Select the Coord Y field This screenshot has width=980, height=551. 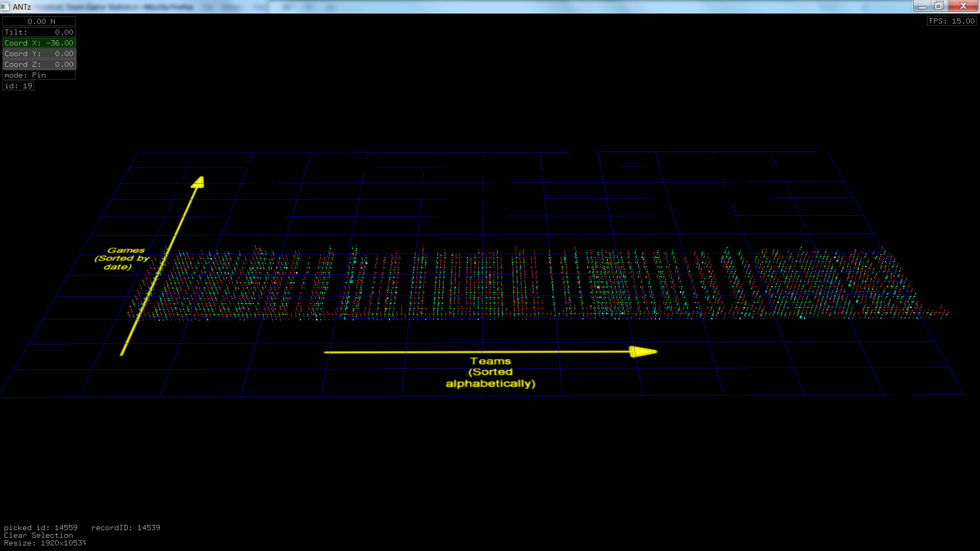coord(39,54)
